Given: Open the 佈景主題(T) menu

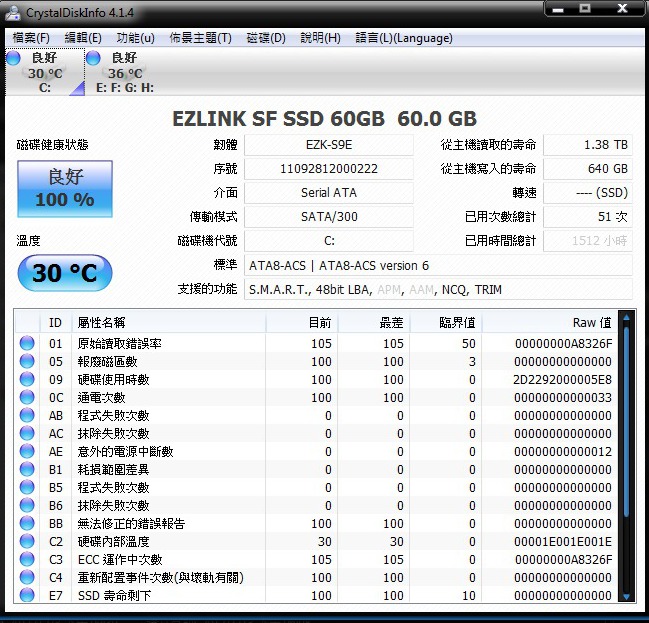Looking at the screenshot, I should 200,38.
